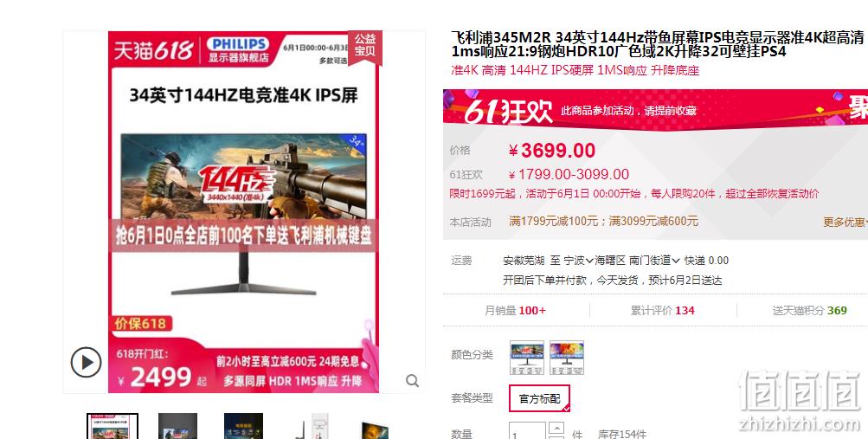Screen dimensions: 868x439
Task: Open first gallery thumbnail below main image
Action: pos(113,426)
